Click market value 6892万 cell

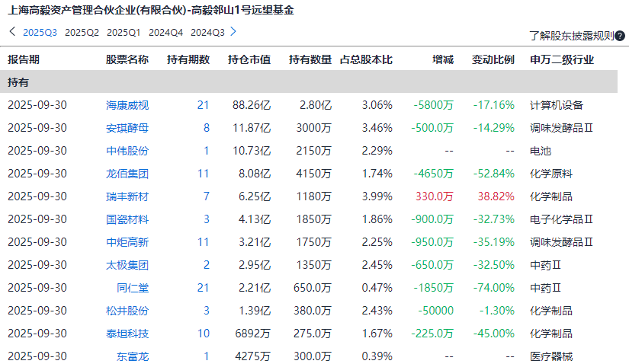click(x=252, y=334)
